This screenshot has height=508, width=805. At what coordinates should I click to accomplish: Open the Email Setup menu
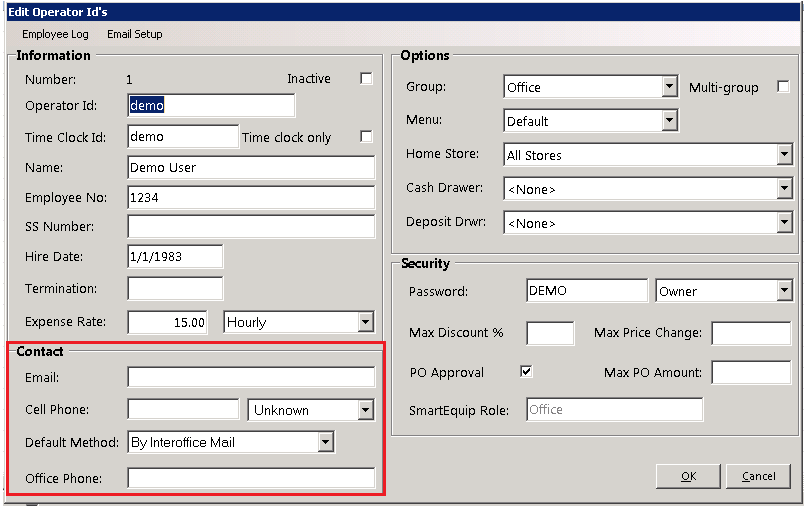pyautogui.click(x=135, y=34)
